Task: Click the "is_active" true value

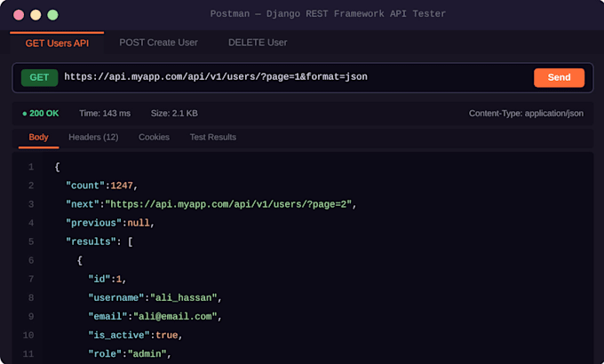Action: click(166, 335)
